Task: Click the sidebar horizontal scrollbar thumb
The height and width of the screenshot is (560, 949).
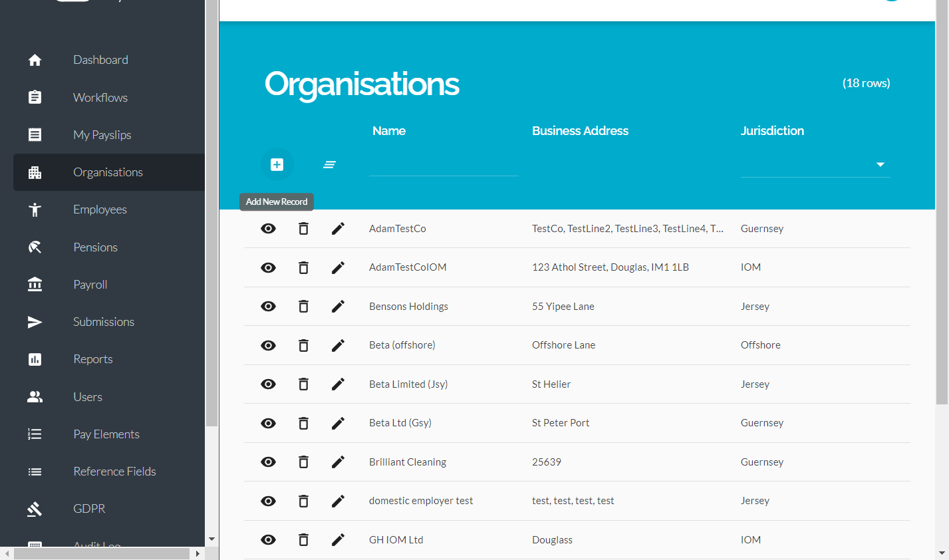Action: tap(102, 553)
